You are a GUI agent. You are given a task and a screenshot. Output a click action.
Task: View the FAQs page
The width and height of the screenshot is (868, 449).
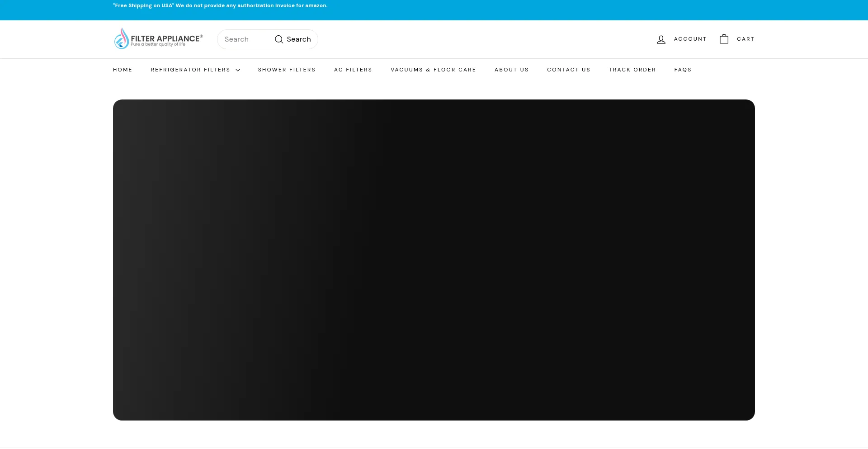(x=683, y=70)
